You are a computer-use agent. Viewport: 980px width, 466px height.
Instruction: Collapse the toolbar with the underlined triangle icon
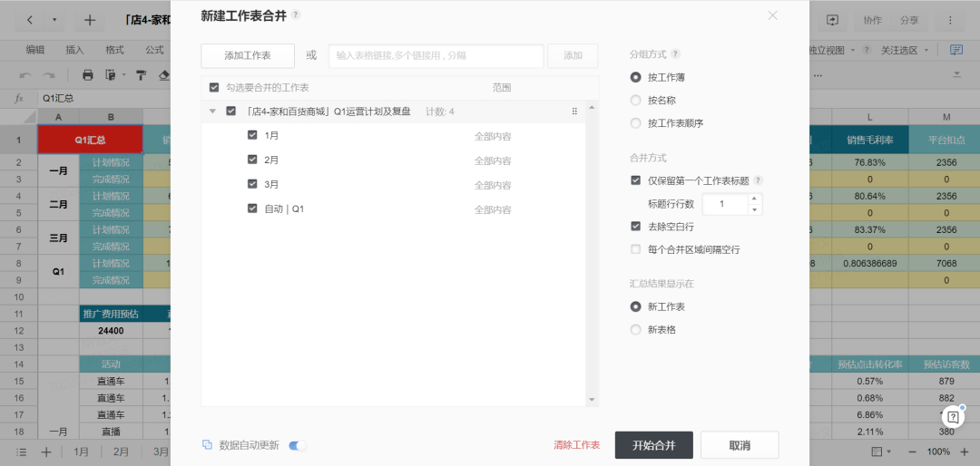[956, 75]
